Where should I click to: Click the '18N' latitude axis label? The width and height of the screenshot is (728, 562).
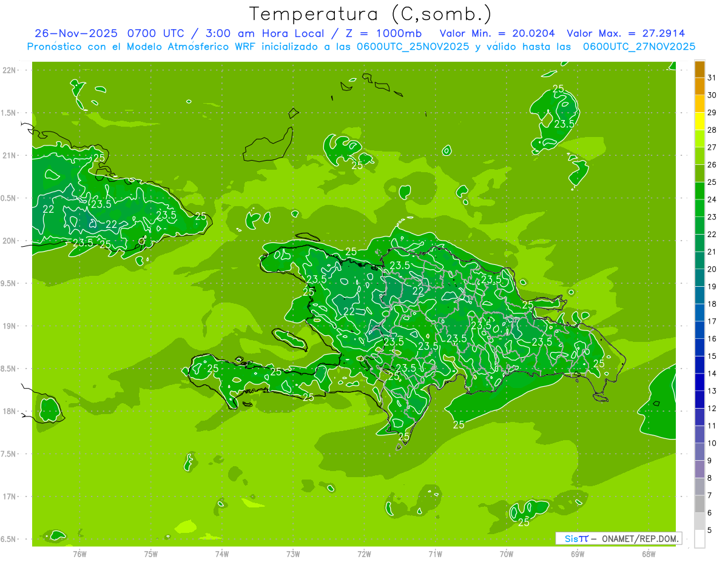10,411
